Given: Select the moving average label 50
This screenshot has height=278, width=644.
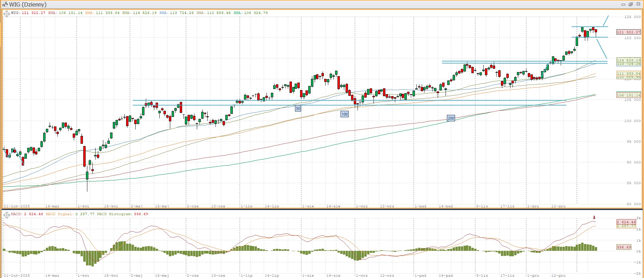Looking at the screenshot, I should (x=298, y=108).
